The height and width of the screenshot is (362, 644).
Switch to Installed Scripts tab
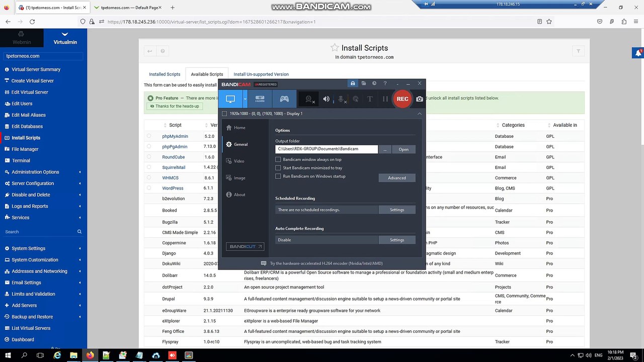click(165, 74)
